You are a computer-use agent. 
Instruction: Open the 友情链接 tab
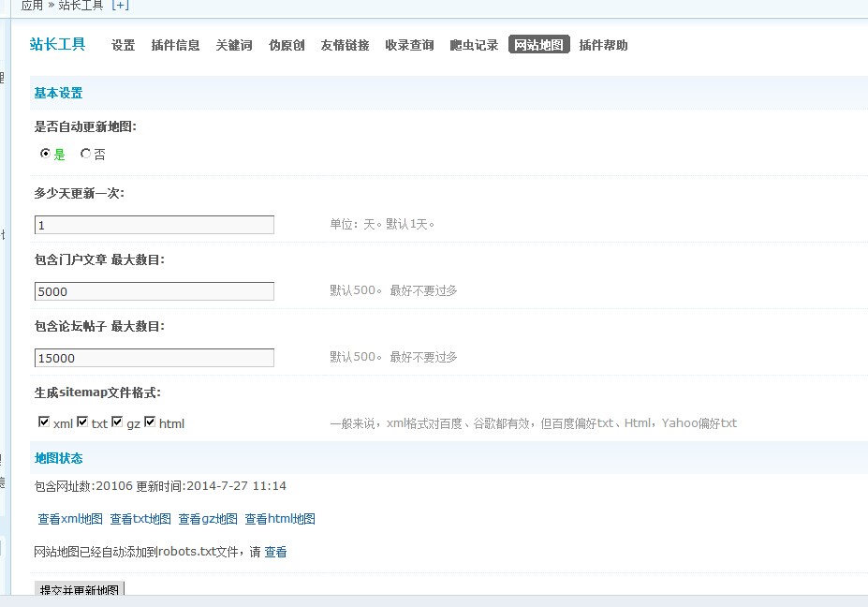pyautogui.click(x=345, y=45)
